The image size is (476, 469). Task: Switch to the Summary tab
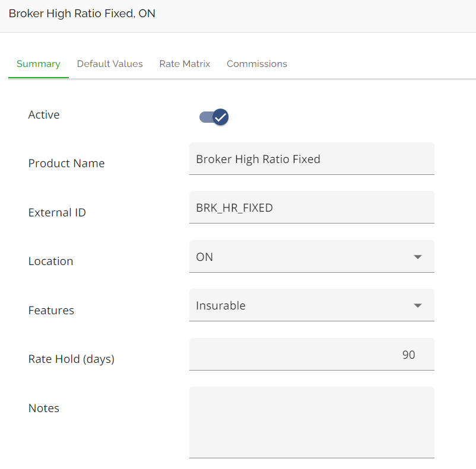[x=39, y=64]
